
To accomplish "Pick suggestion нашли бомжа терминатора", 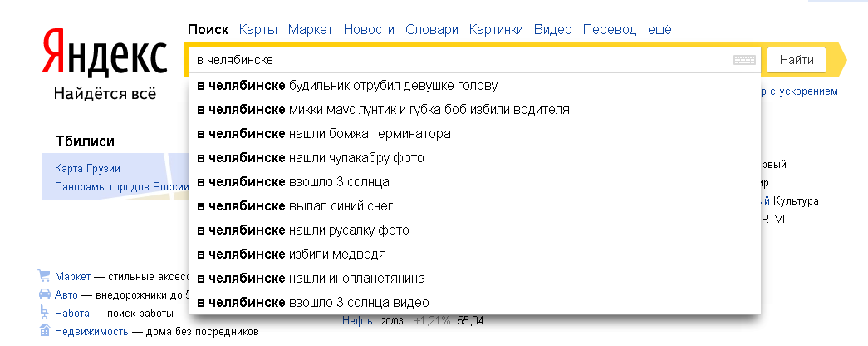I will [475, 134].
